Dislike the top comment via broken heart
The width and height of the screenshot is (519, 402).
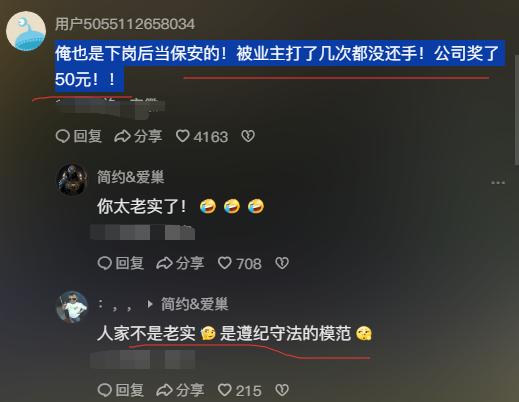(x=248, y=136)
